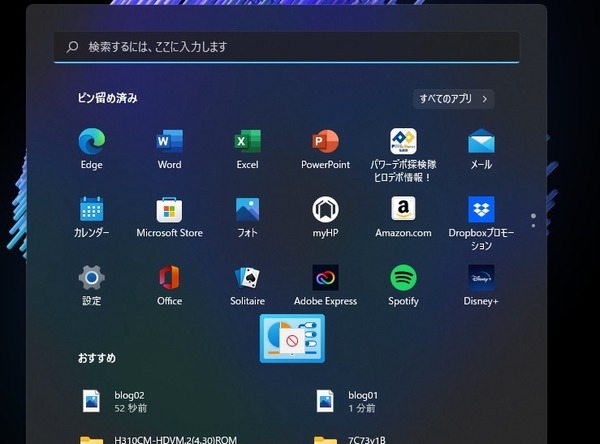Start PowerPoint from pinned apps

[326, 149]
